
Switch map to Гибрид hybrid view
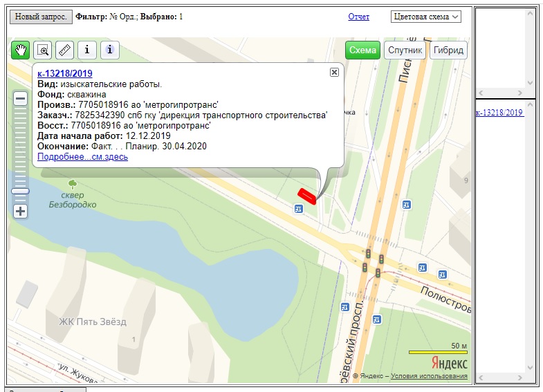tap(448, 50)
